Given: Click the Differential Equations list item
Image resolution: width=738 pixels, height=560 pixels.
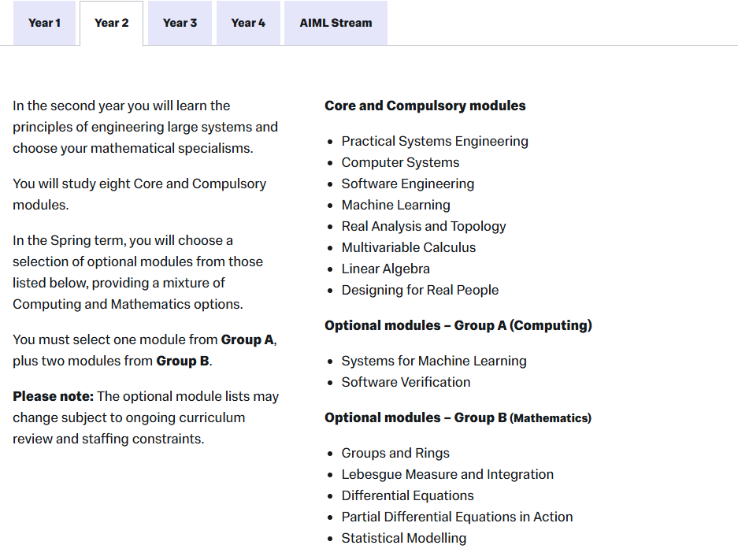Looking at the screenshot, I should pyautogui.click(x=407, y=495).
